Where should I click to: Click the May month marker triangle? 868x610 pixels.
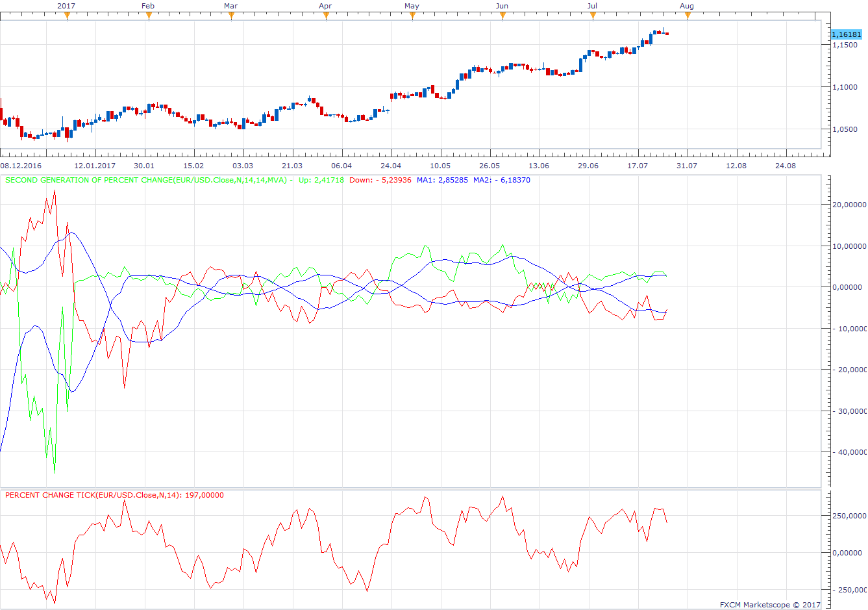coord(412,16)
